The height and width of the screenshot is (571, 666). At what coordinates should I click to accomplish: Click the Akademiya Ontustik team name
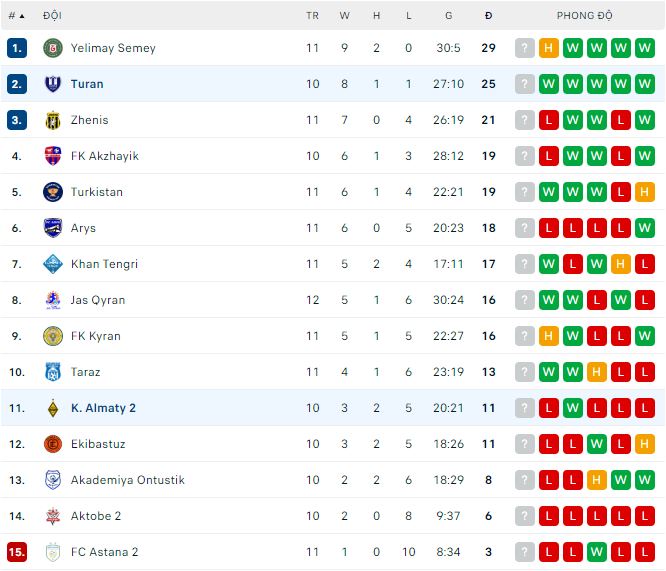(x=127, y=480)
